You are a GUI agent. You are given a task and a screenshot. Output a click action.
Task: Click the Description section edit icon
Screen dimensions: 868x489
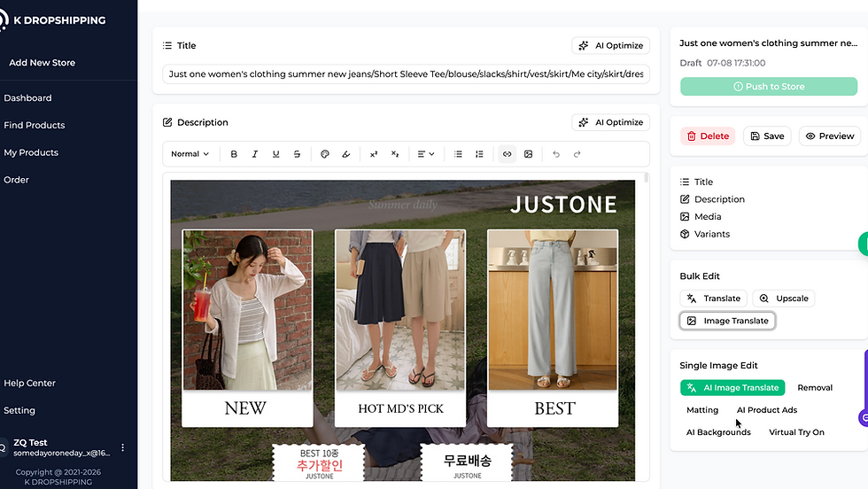pyautogui.click(x=167, y=122)
